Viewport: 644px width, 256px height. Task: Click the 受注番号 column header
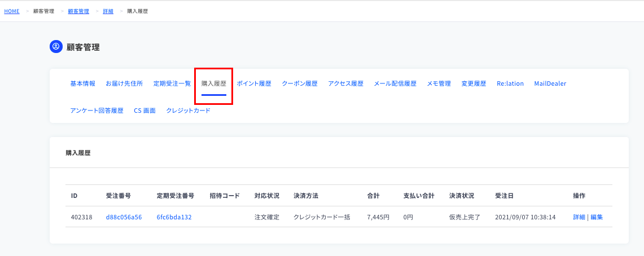tap(119, 196)
